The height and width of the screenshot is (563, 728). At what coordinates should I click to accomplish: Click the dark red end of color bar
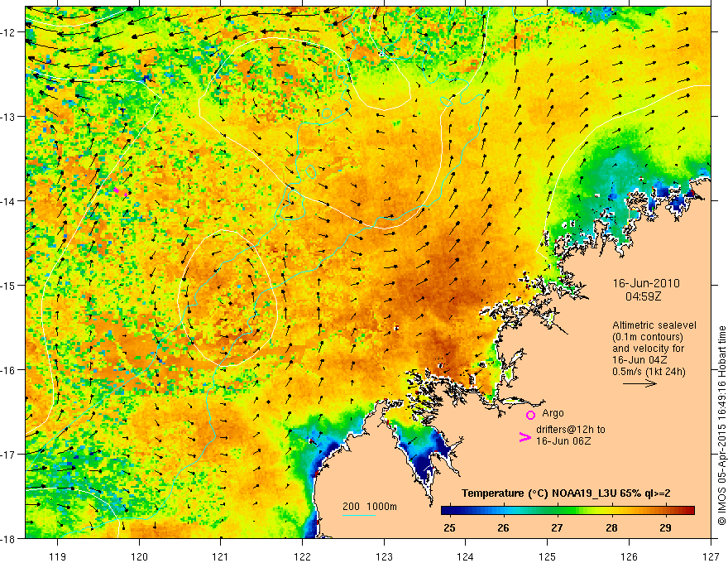click(x=689, y=511)
